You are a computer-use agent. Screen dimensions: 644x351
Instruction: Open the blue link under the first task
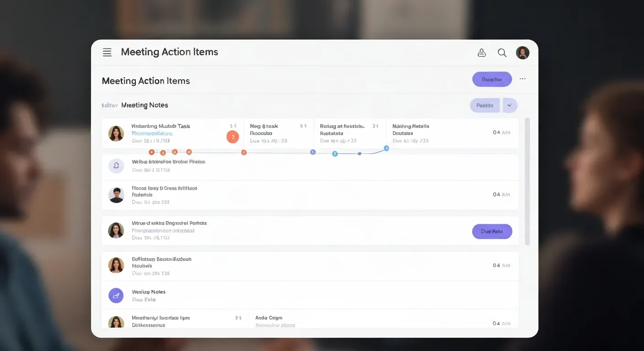[151, 133]
